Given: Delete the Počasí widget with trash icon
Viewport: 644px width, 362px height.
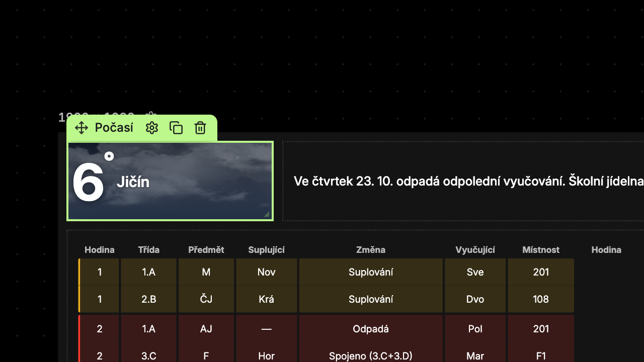Looking at the screenshot, I should point(200,128).
